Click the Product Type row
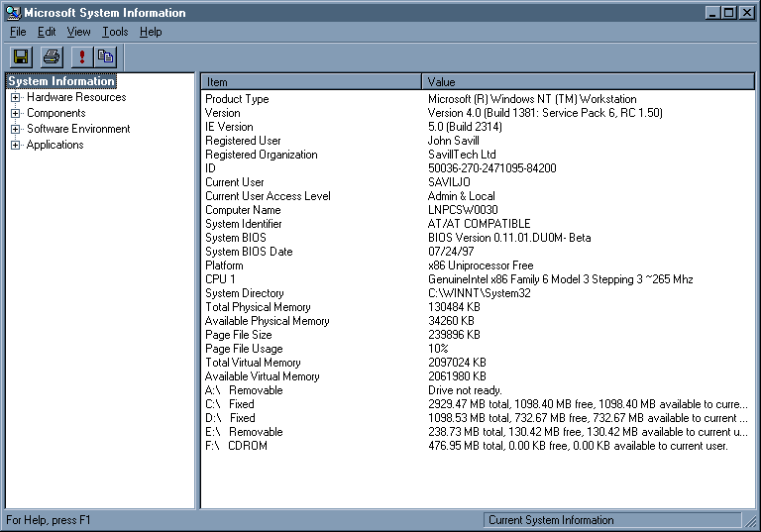Image resolution: width=761 pixels, height=532 pixels. click(x=478, y=99)
